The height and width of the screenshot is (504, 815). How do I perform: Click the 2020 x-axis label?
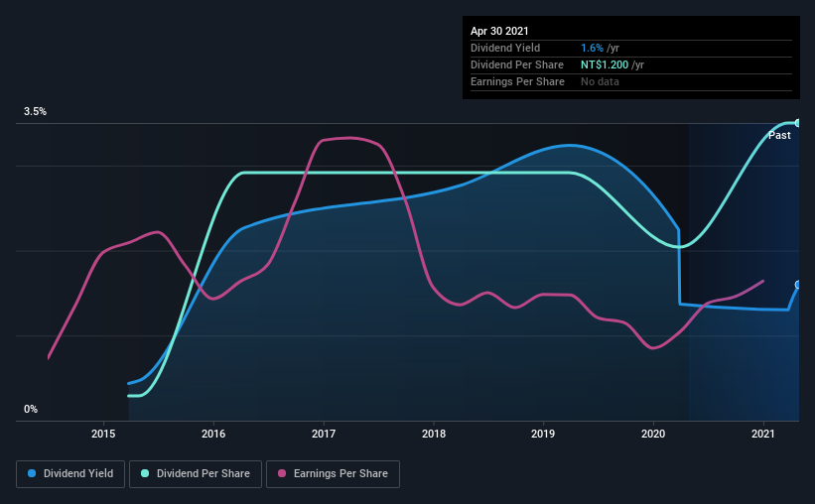coord(653,434)
